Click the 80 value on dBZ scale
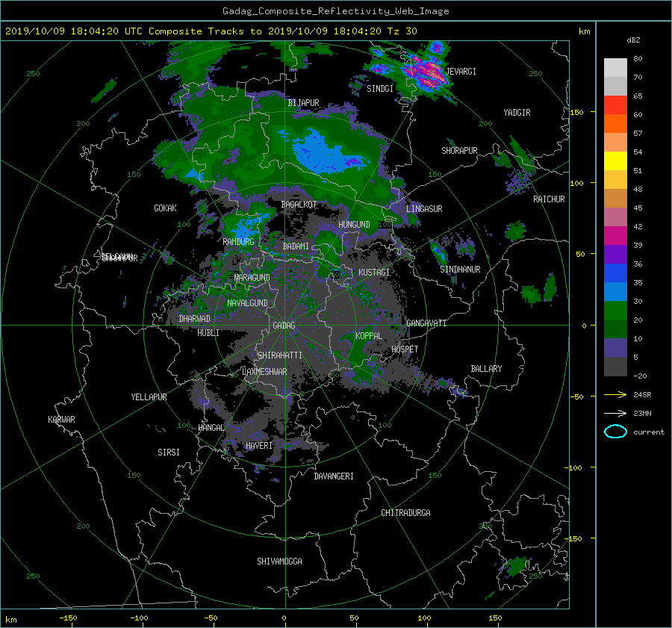The width and height of the screenshot is (672, 628). (638, 59)
